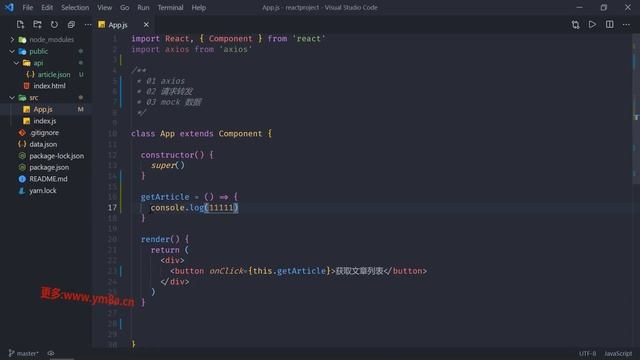Click the constructor() line
This screenshot has height=360, width=640.
pyautogui.click(x=177, y=155)
